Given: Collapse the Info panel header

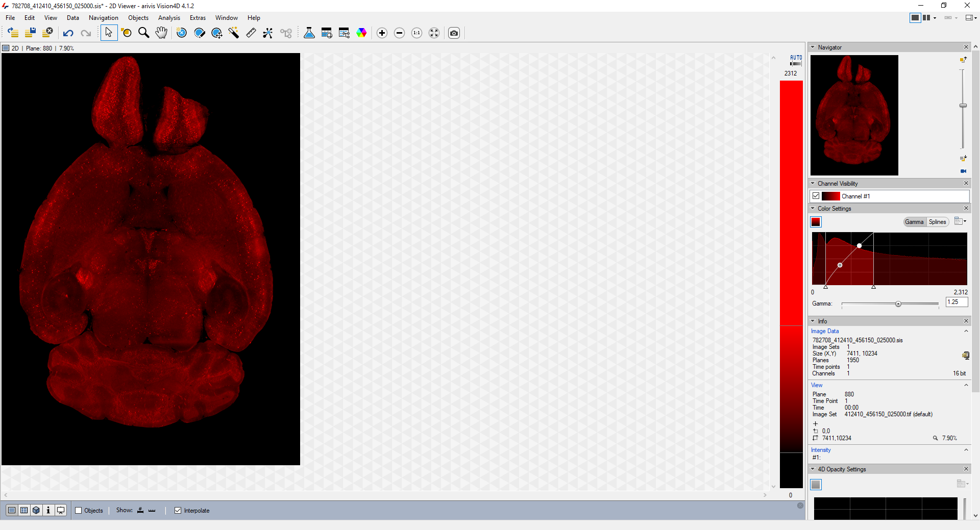Looking at the screenshot, I should 813,321.
